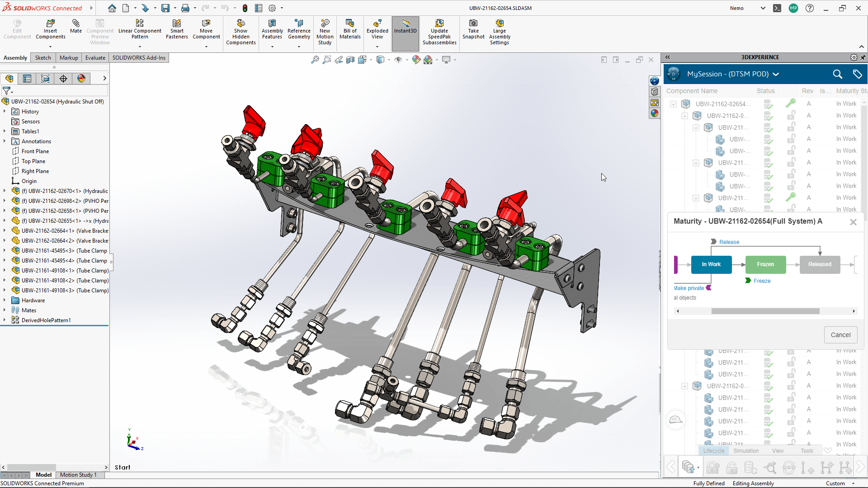Click the Release transition link
The width and height of the screenshot is (868, 488).
(729, 242)
